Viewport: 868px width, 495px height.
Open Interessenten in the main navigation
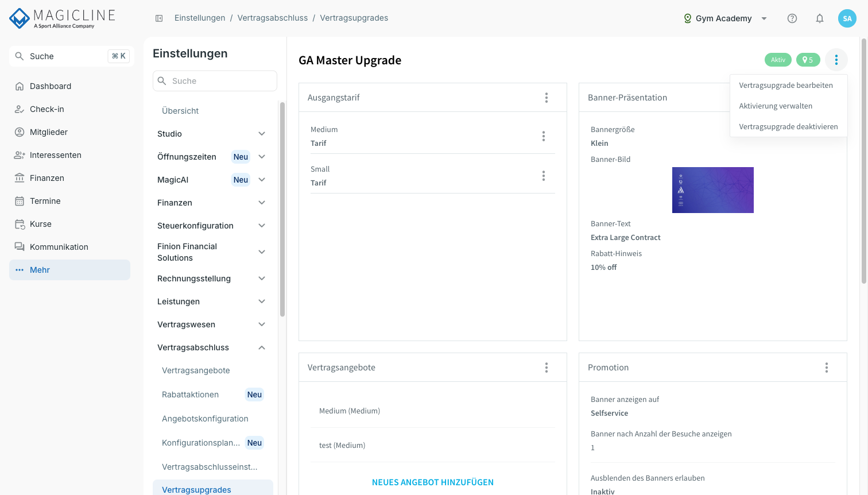tap(69, 155)
